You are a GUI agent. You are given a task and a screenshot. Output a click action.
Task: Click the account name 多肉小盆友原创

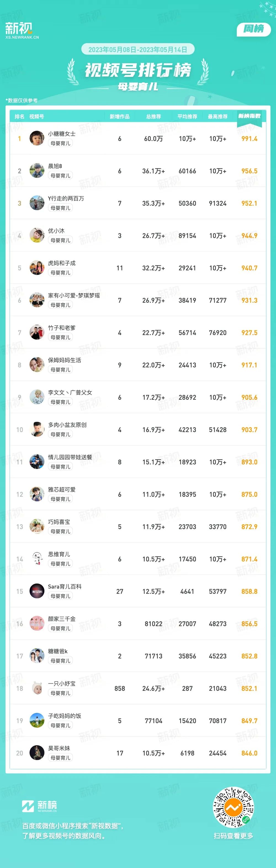coord(67,425)
